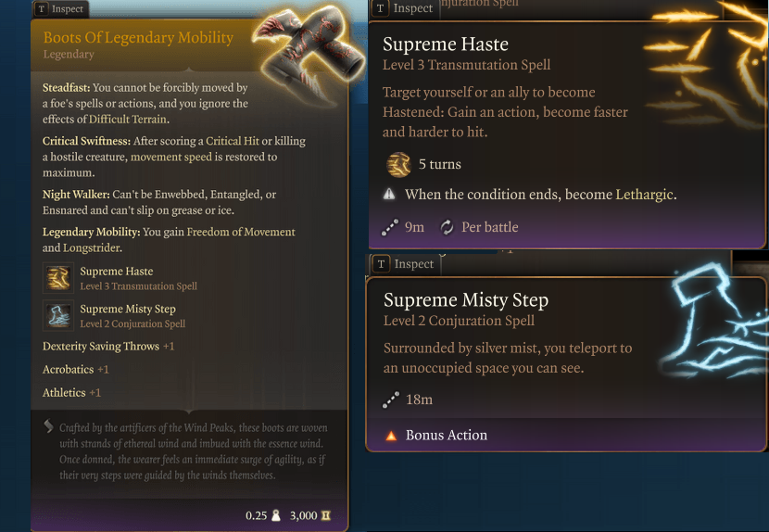Open the Longstrider keyword link

(90, 247)
